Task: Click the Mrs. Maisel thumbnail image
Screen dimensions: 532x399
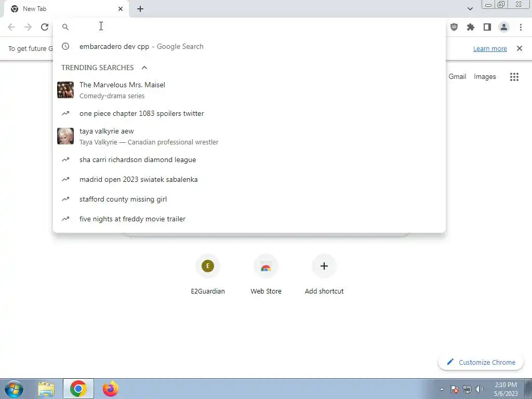Action: pos(65,90)
